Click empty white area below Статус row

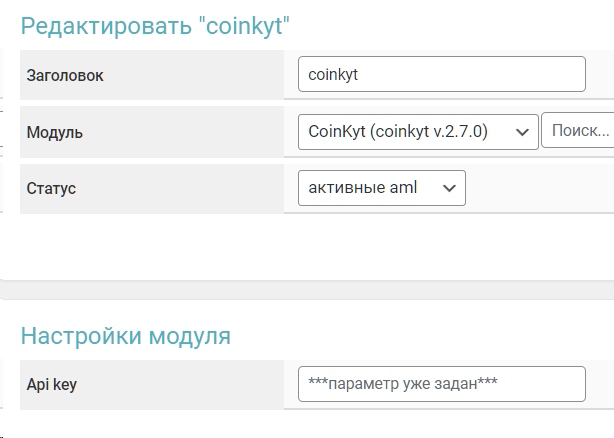pyautogui.click(x=309, y=247)
